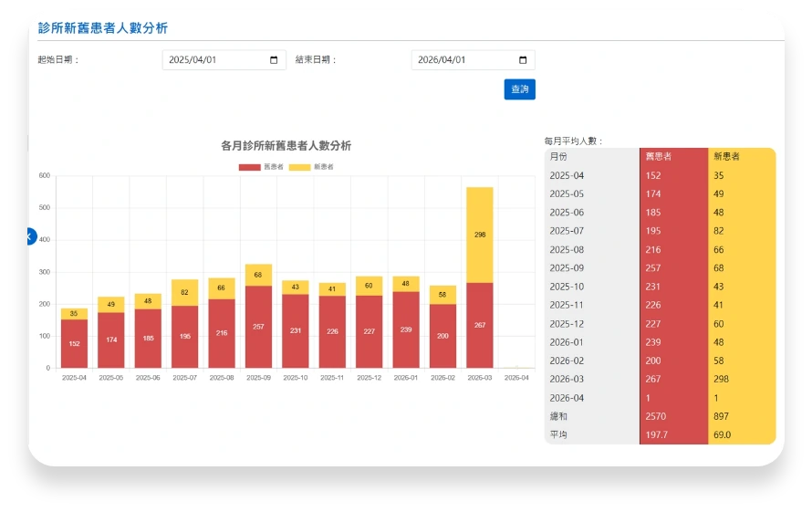
Task: Click the red 231 bar for 2025-10
Action: (296, 331)
